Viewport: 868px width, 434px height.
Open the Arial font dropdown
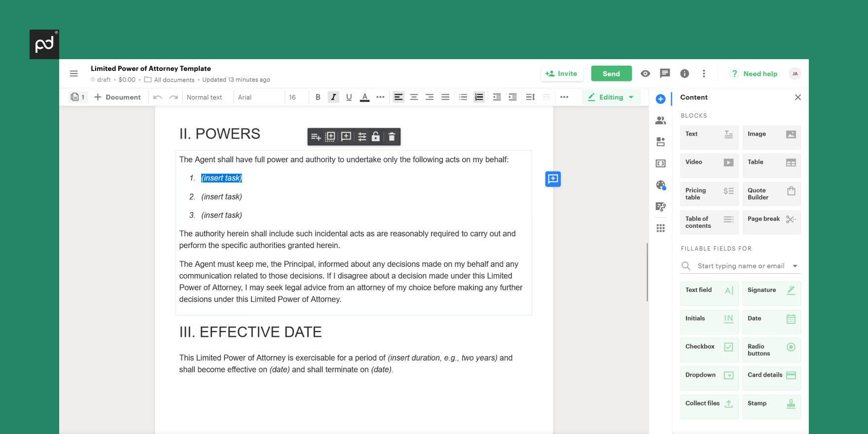259,97
